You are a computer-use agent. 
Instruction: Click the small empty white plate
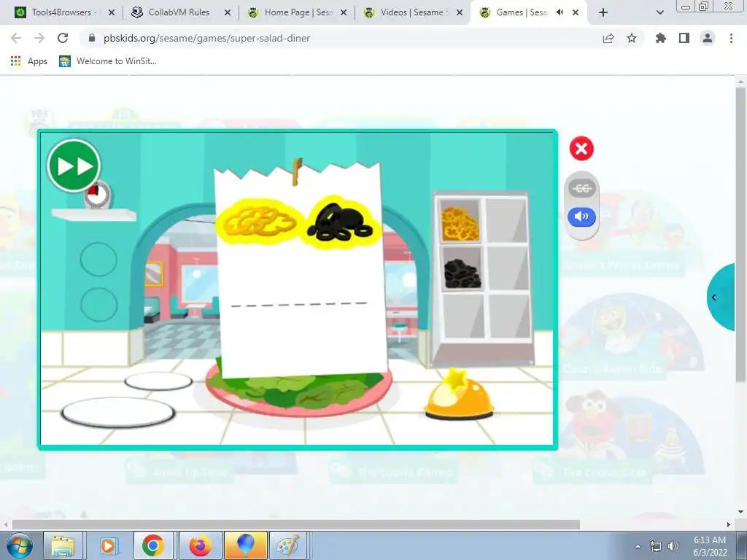(x=158, y=381)
